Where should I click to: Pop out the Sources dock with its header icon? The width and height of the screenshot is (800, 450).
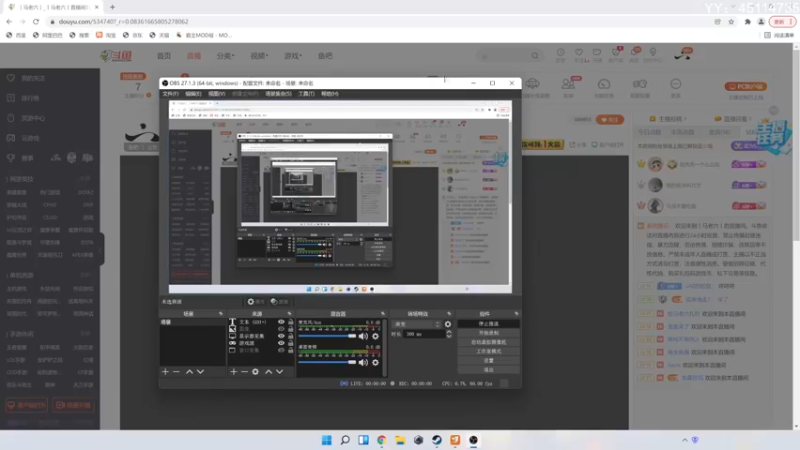click(289, 314)
